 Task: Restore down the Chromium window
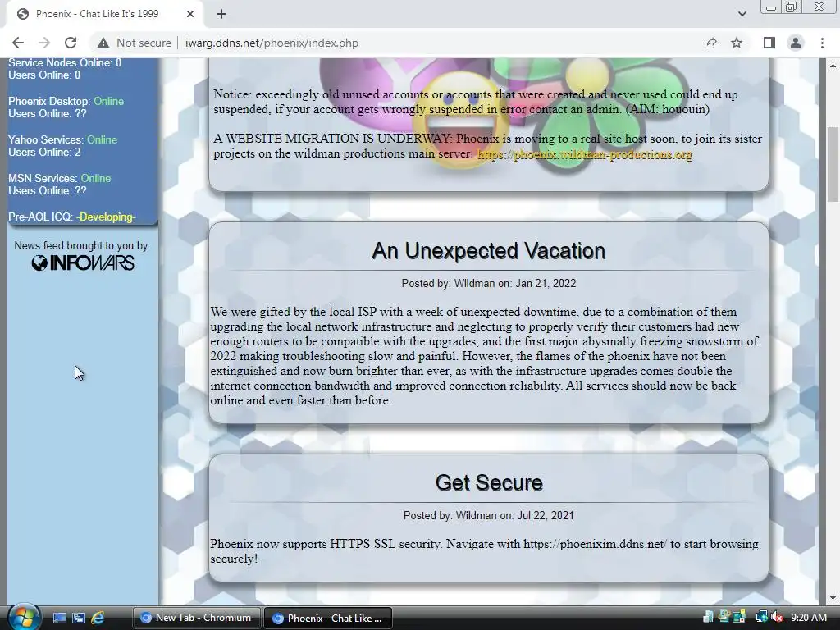(x=792, y=7)
